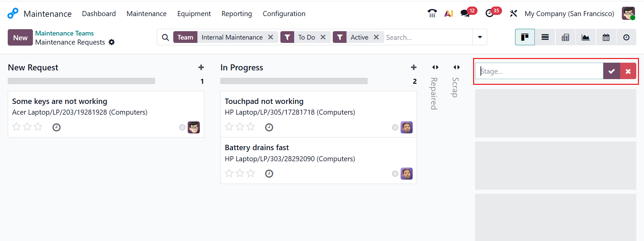The image size is (644, 241).
Task: Confirm new stage with checkmark button
Action: click(x=611, y=71)
